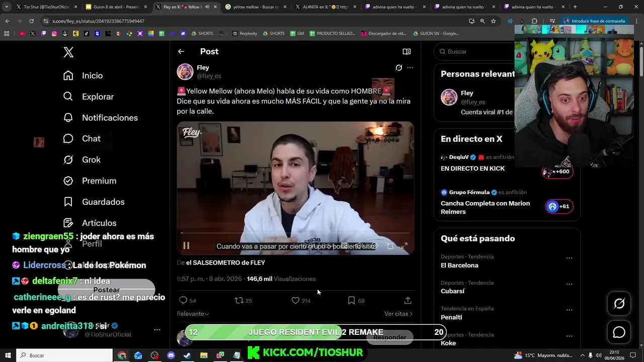Seek on the video progress bar
Image resolution: width=644 pixels, height=362 pixels.
295,233
